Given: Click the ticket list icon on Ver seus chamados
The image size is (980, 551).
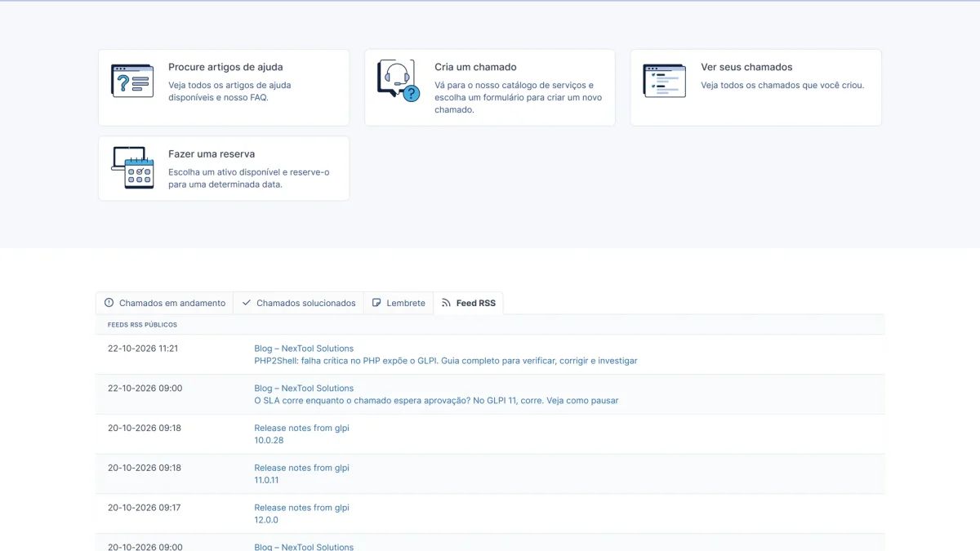Looking at the screenshot, I should pyautogui.click(x=664, y=81).
